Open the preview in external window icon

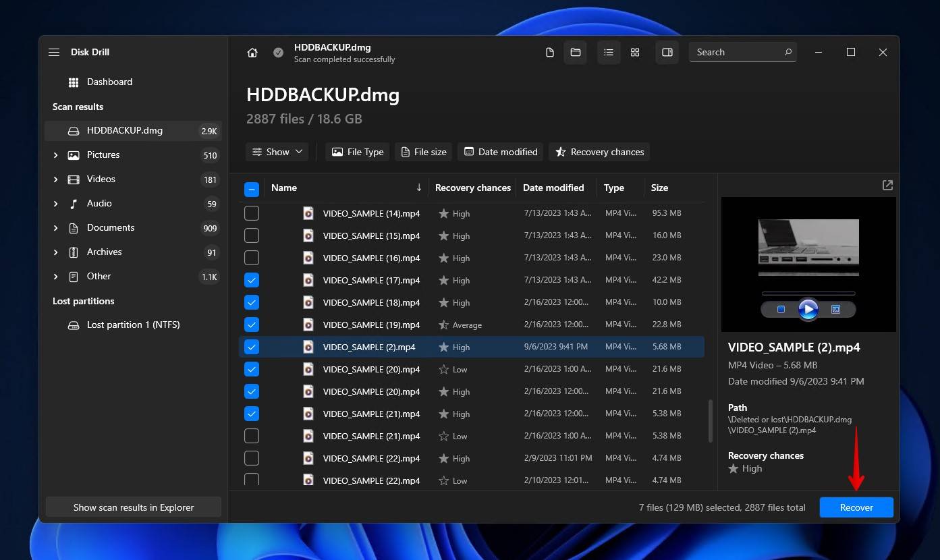click(x=887, y=185)
